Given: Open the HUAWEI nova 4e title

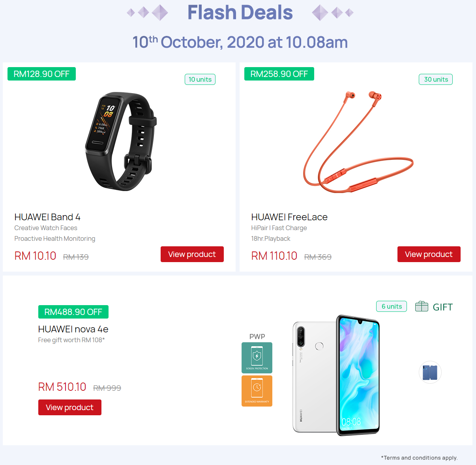Looking at the screenshot, I should tap(73, 329).
